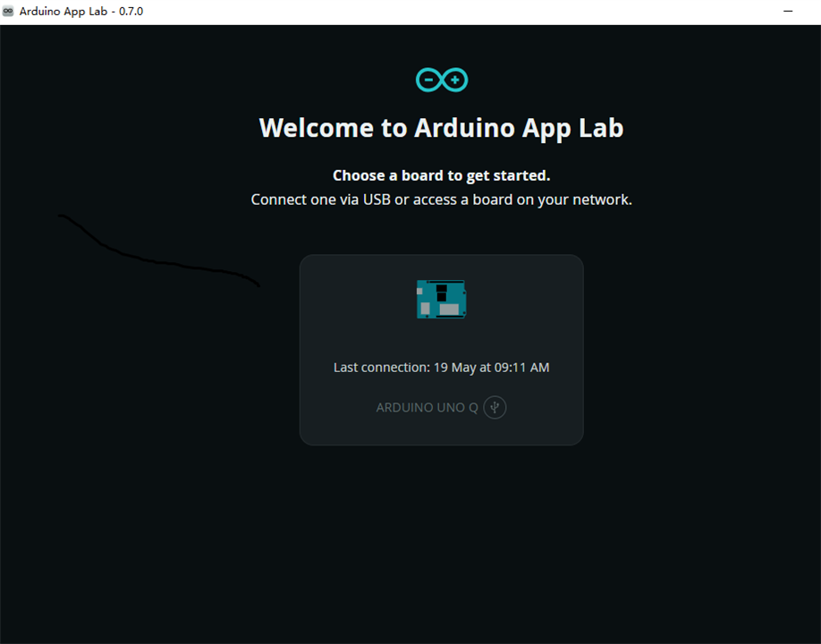This screenshot has height=644, width=821.
Task: Minimize the Arduino App Lab window
Action: pyautogui.click(x=788, y=11)
